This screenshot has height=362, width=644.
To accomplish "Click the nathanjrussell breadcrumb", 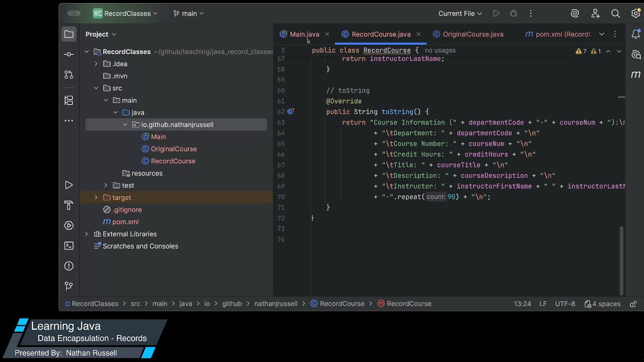I will pos(276,304).
